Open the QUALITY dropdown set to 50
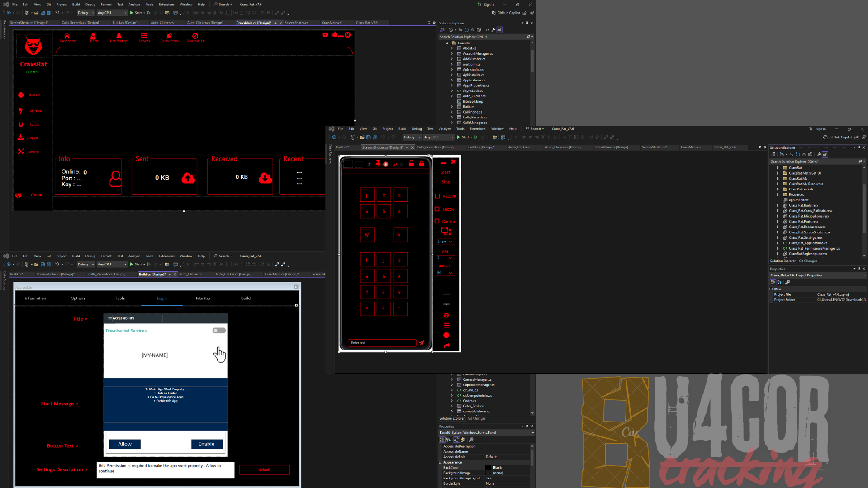The width and height of the screenshot is (868, 488). tap(446, 273)
